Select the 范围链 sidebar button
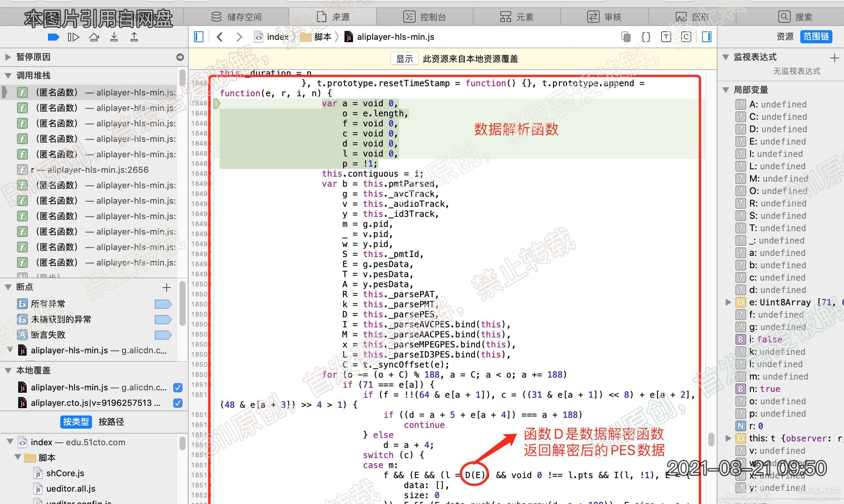The width and height of the screenshot is (844, 504). coord(816,36)
